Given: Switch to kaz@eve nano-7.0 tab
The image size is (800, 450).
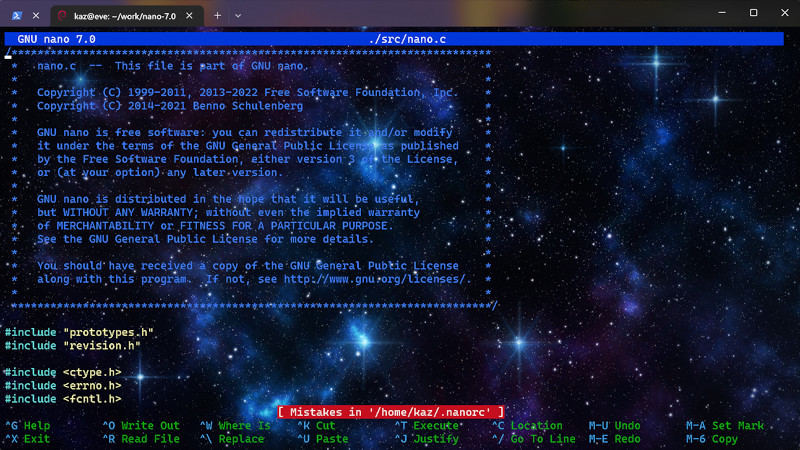Looking at the screenshot, I should 127,16.
